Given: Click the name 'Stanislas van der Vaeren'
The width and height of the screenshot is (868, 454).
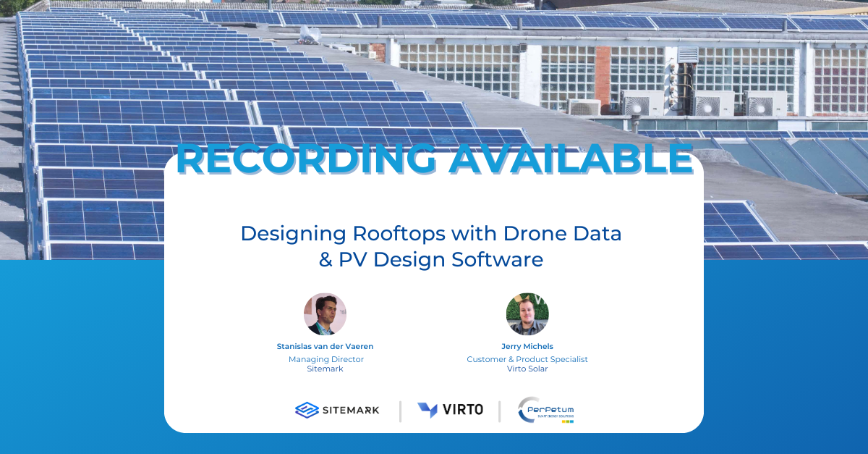Looking at the screenshot, I should click(325, 346).
